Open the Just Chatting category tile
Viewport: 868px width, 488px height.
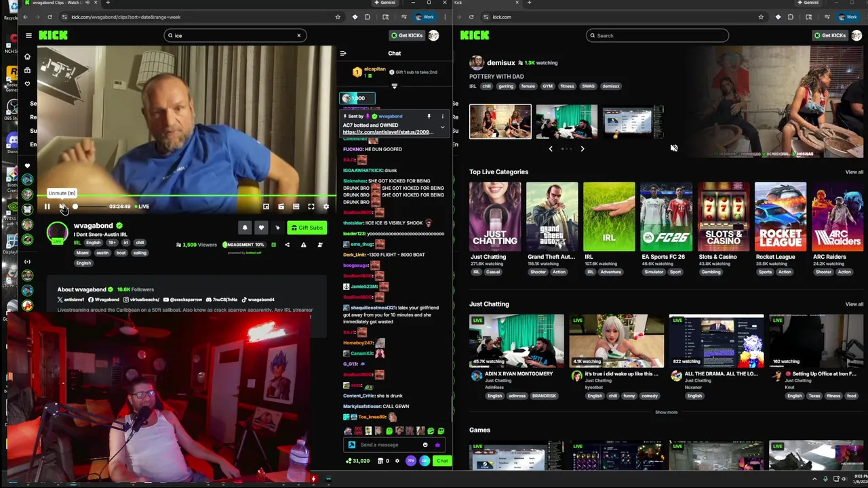pyautogui.click(x=495, y=216)
